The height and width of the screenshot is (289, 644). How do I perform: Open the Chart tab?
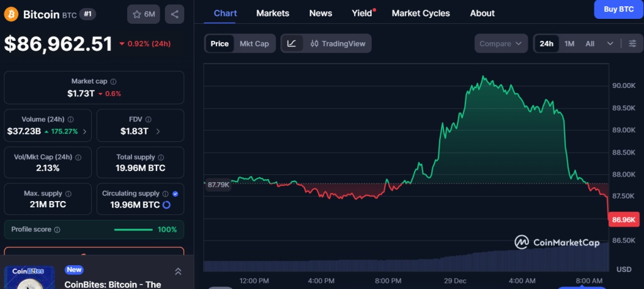point(226,13)
